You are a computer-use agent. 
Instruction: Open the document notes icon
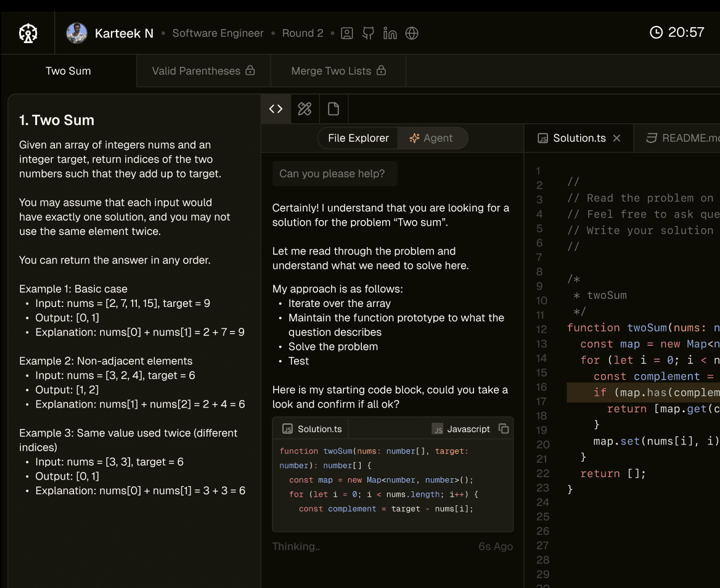(x=333, y=109)
